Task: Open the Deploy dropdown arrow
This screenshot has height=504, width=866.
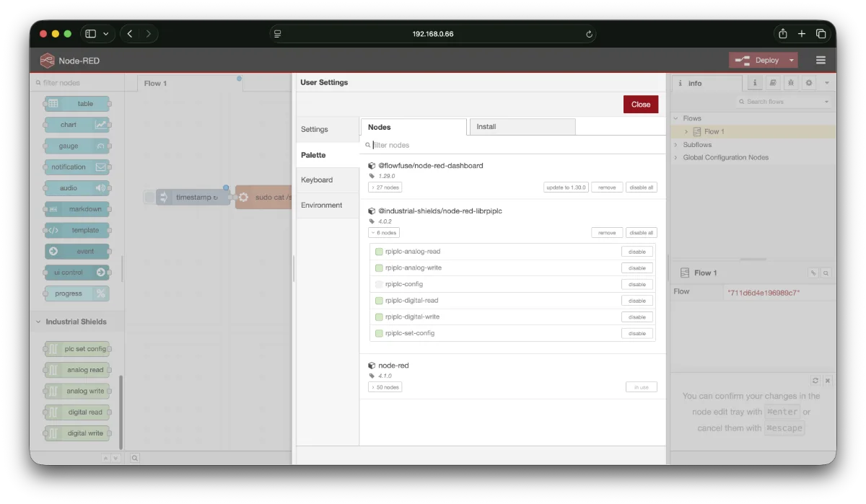Action: (792, 61)
